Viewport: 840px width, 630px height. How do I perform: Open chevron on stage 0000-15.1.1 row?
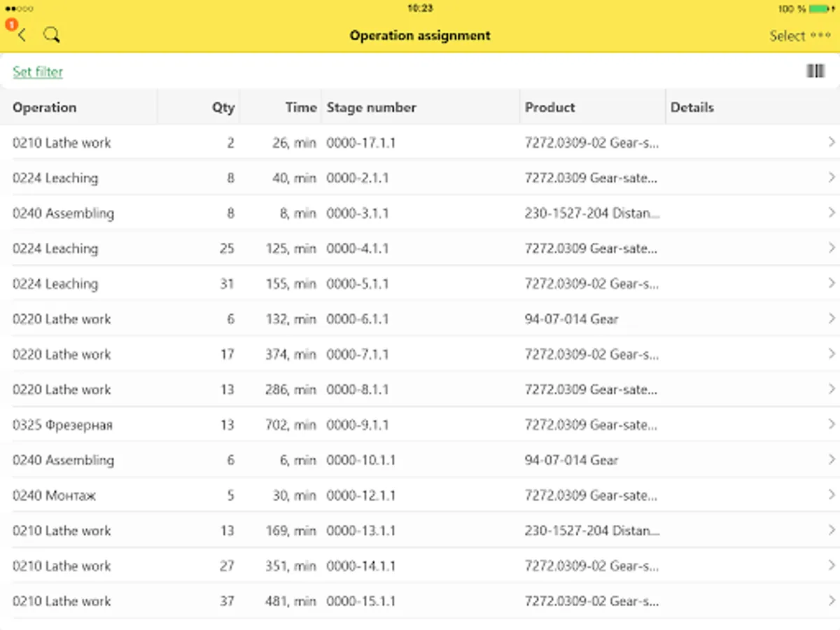(832, 601)
